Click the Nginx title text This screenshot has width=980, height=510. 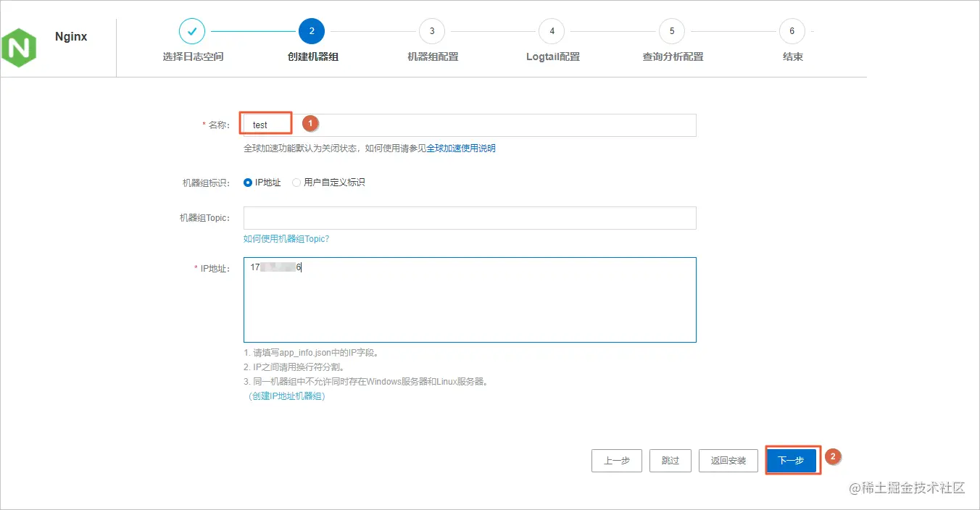click(x=71, y=36)
